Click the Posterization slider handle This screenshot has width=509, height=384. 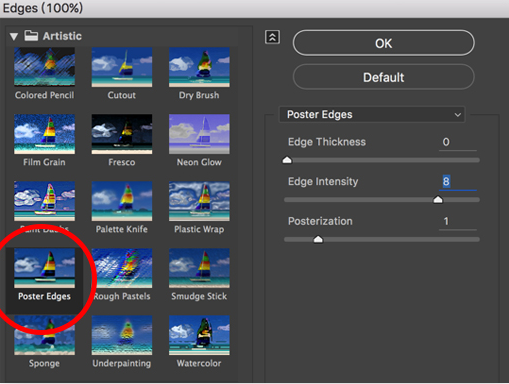[x=318, y=240]
